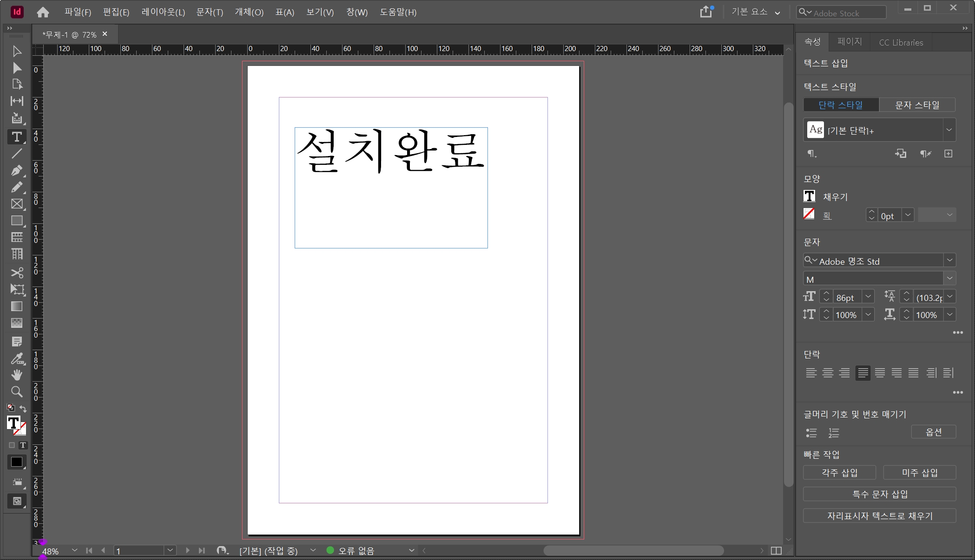This screenshot has width=975, height=560.
Task: Click the 각주 삽입 button
Action: 839,473
